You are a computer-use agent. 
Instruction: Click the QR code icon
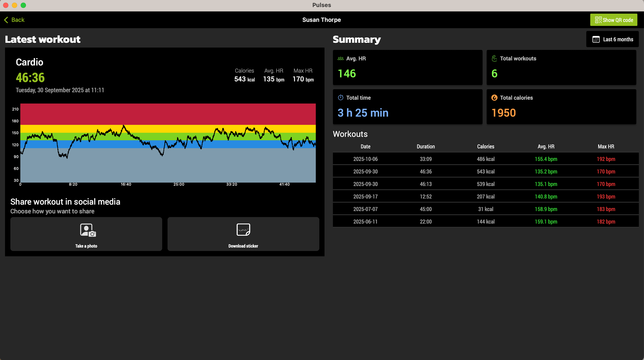click(x=598, y=20)
